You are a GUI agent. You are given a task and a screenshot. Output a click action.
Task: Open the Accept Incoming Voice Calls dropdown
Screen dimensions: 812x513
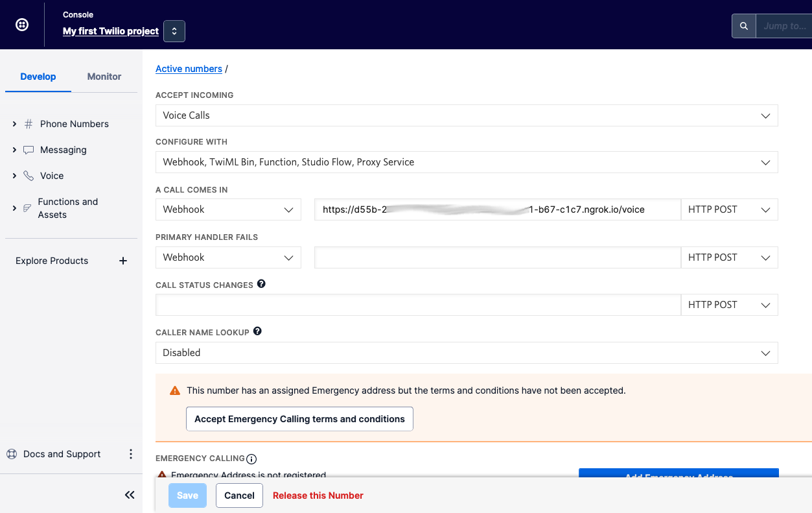467,115
